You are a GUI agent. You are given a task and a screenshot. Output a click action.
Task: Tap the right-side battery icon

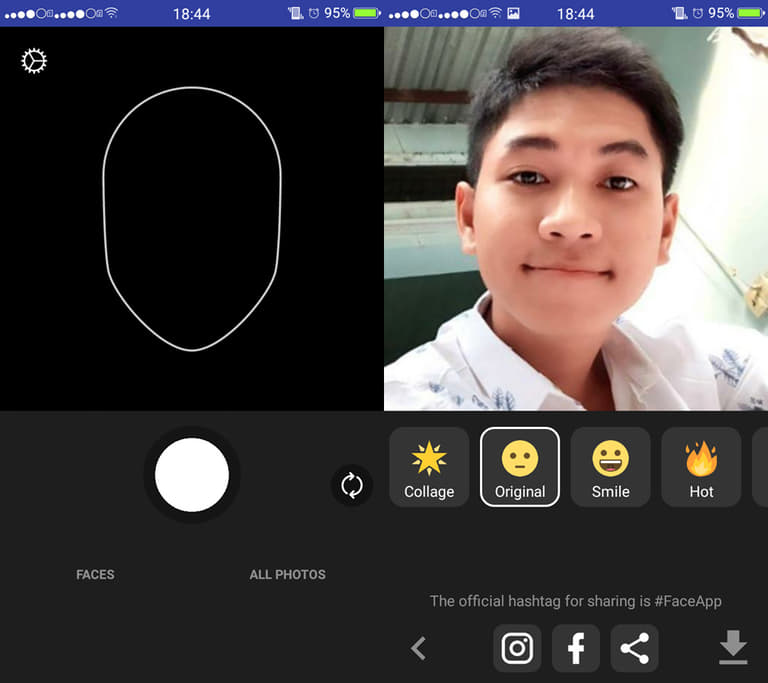pyautogui.click(x=750, y=13)
